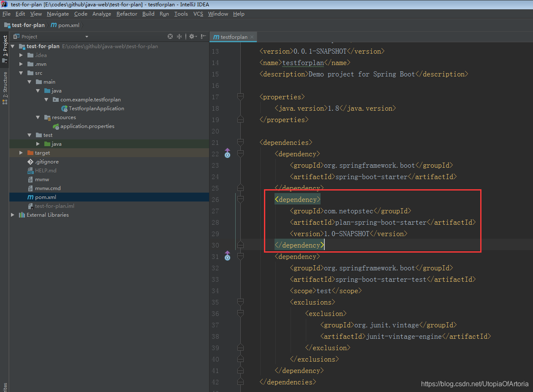The width and height of the screenshot is (533, 392).
Task: Click the test-for-plan.iml file icon
Action: (30, 206)
